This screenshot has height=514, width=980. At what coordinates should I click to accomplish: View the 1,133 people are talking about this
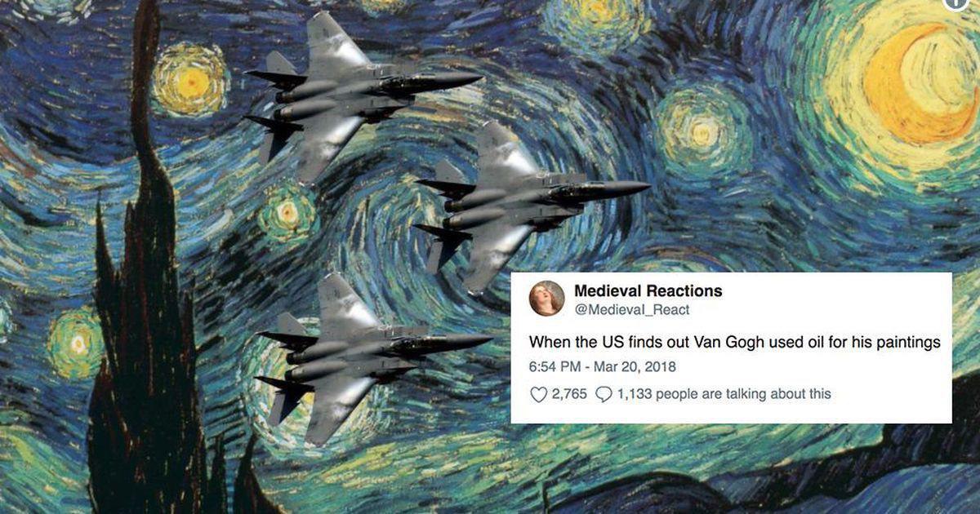pos(724,394)
